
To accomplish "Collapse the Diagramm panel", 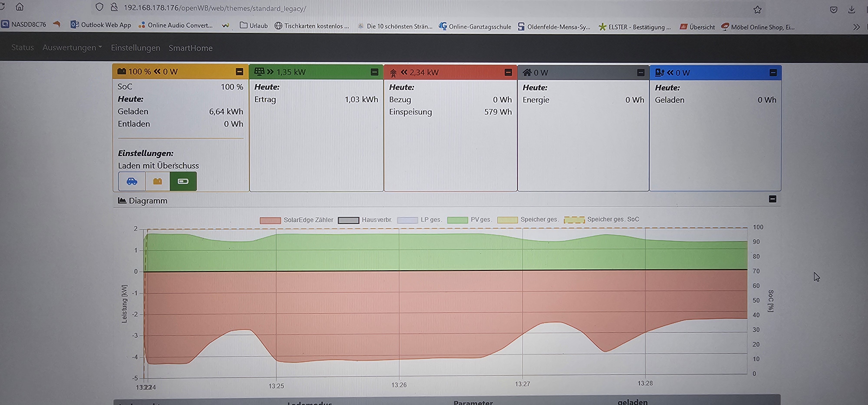I will point(772,199).
